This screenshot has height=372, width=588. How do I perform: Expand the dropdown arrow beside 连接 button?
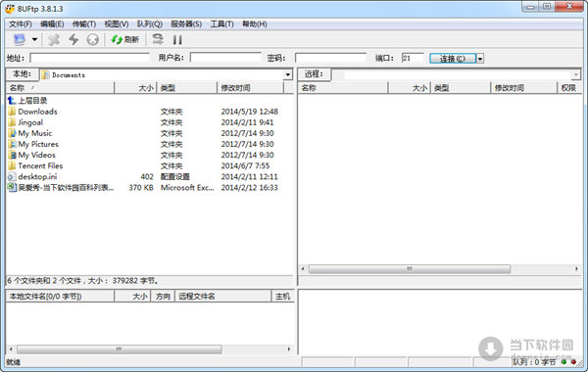tap(480, 59)
